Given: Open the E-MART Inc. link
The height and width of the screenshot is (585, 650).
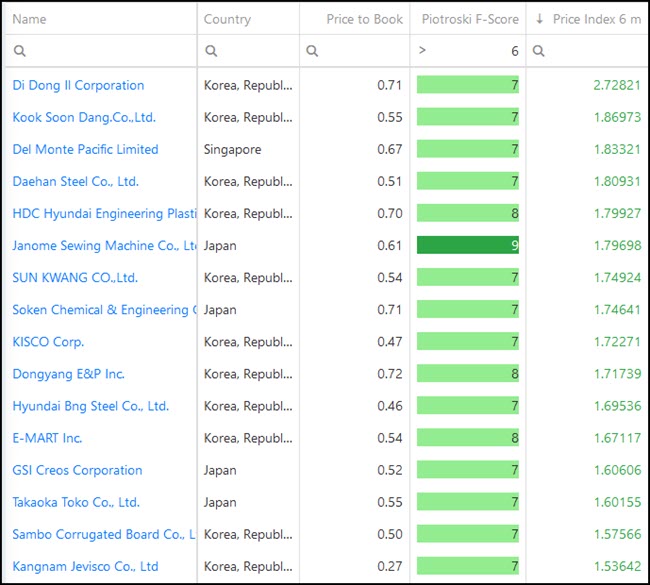Looking at the screenshot, I should (x=47, y=438).
